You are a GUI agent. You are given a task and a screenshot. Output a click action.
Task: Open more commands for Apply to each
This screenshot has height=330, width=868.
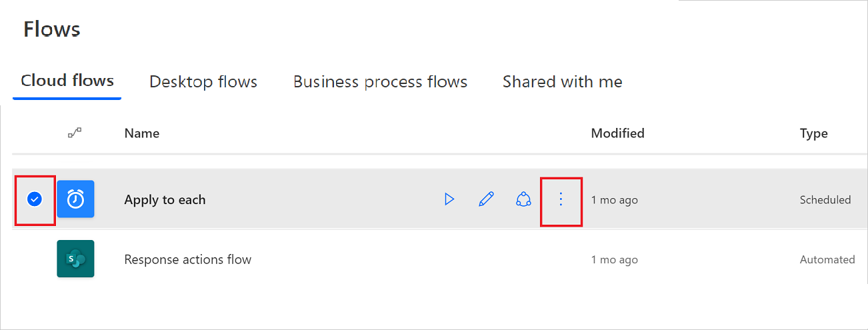point(561,199)
